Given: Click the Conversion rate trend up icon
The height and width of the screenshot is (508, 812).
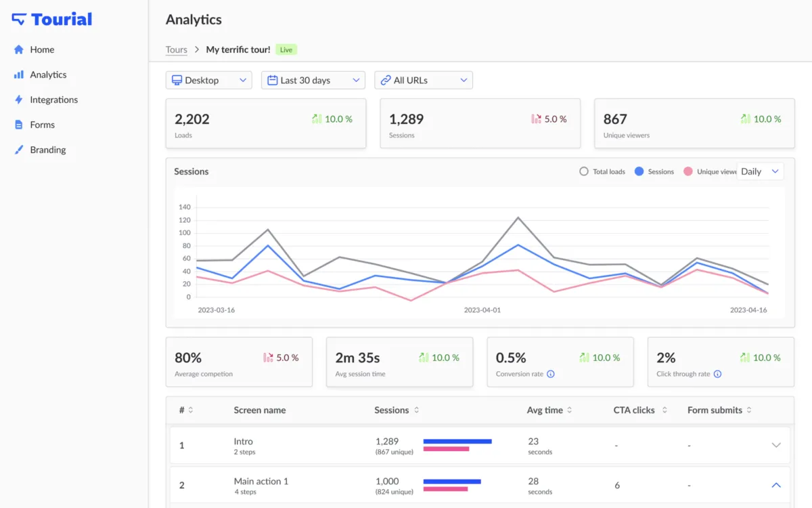Looking at the screenshot, I should [x=585, y=357].
